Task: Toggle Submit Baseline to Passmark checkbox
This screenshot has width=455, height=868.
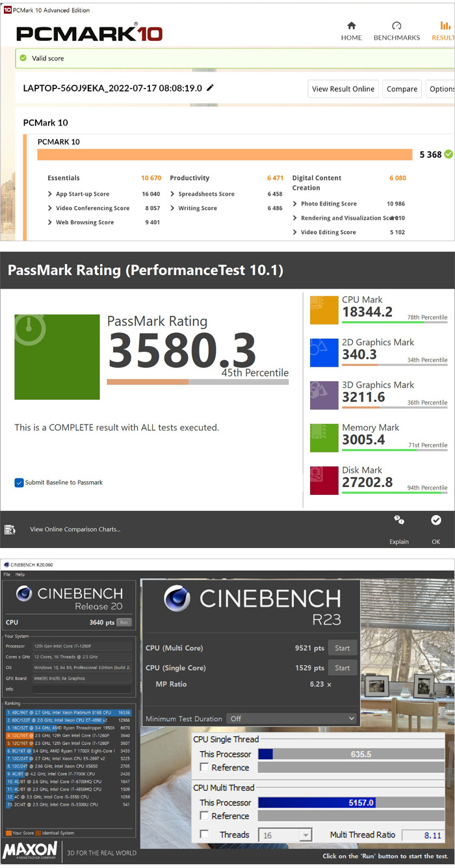Action: (x=19, y=482)
